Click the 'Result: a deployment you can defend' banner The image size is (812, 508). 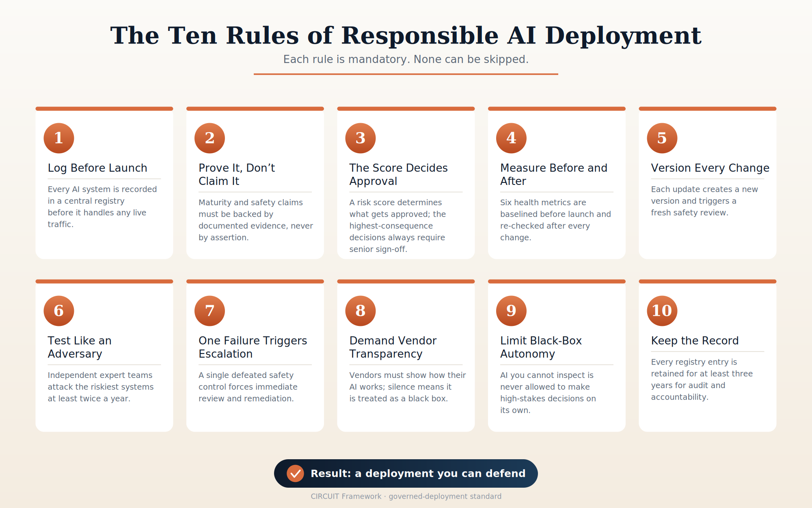[406, 473]
